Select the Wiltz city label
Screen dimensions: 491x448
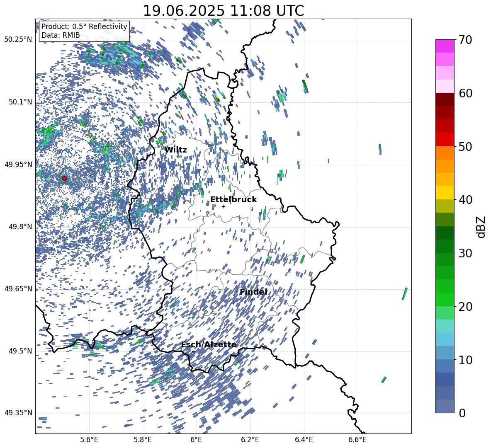point(176,150)
